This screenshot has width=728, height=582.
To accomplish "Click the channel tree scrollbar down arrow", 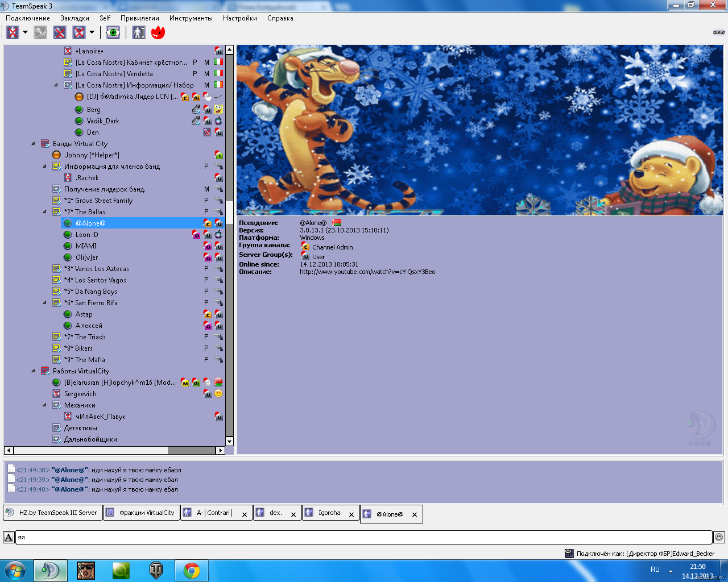I will (230, 441).
